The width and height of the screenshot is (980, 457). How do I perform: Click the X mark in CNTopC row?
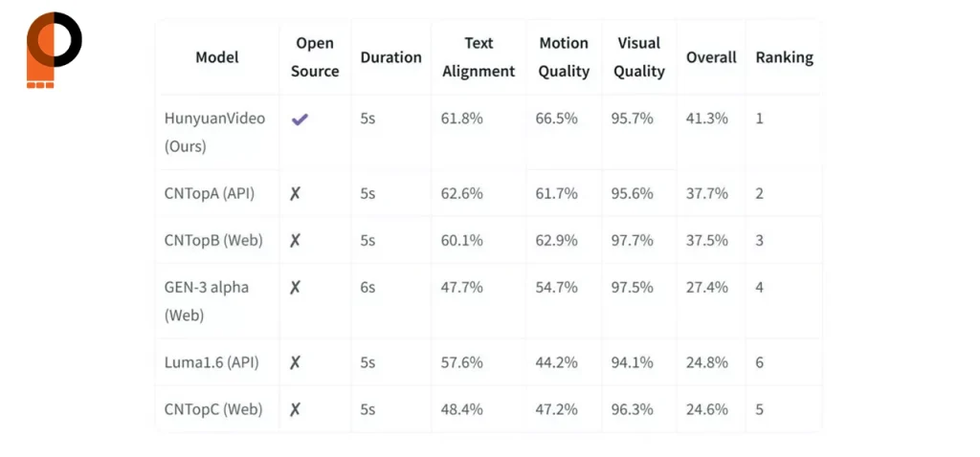pyautogui.click(x=295, y=409)
